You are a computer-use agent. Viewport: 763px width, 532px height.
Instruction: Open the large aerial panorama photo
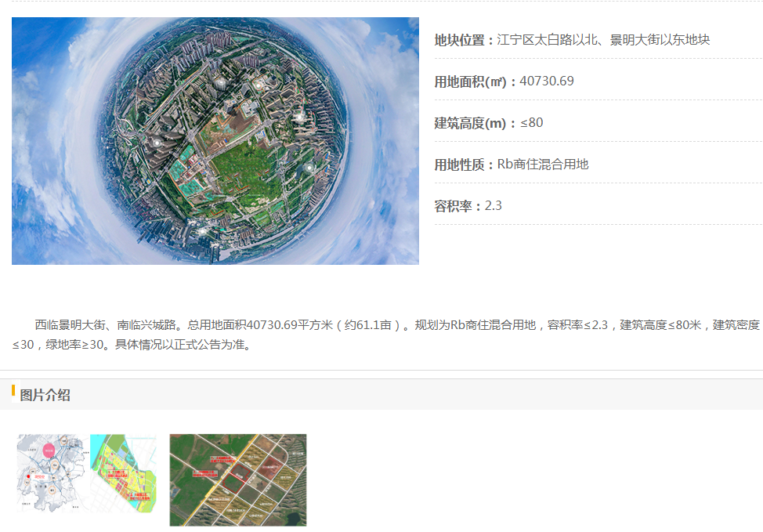(x=215, y=141)
